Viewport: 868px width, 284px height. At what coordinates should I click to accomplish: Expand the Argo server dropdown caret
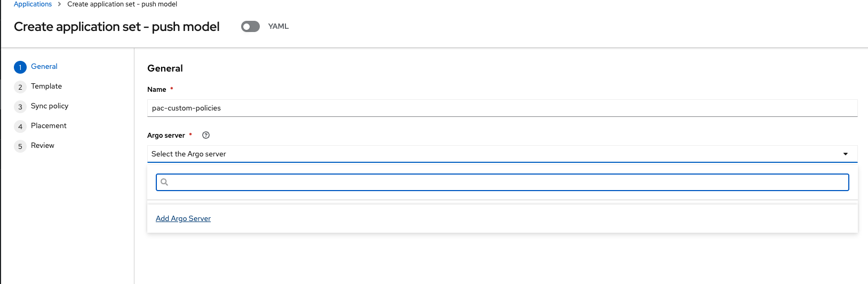coord(846,154)
